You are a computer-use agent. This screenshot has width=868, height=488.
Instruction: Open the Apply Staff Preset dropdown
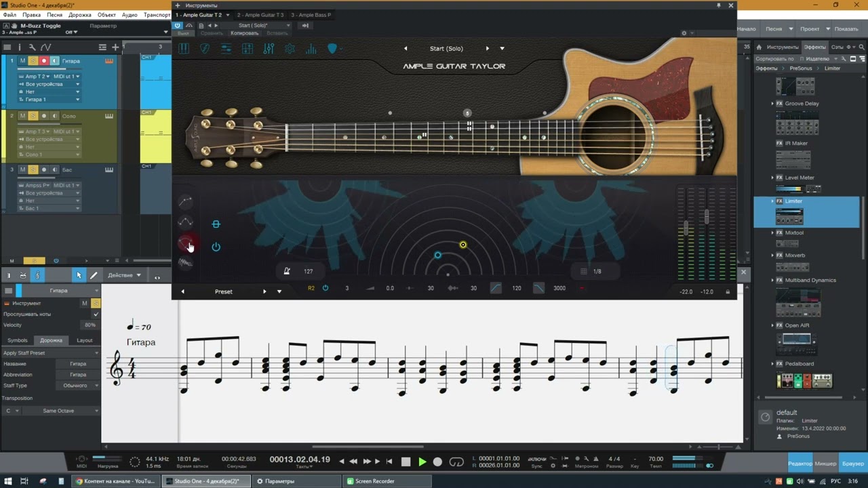[51, 353]
